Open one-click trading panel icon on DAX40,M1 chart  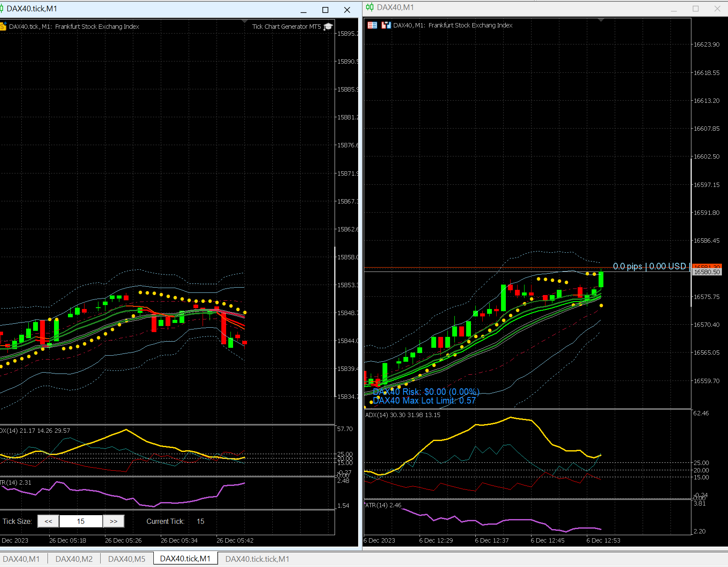(372, 25)
